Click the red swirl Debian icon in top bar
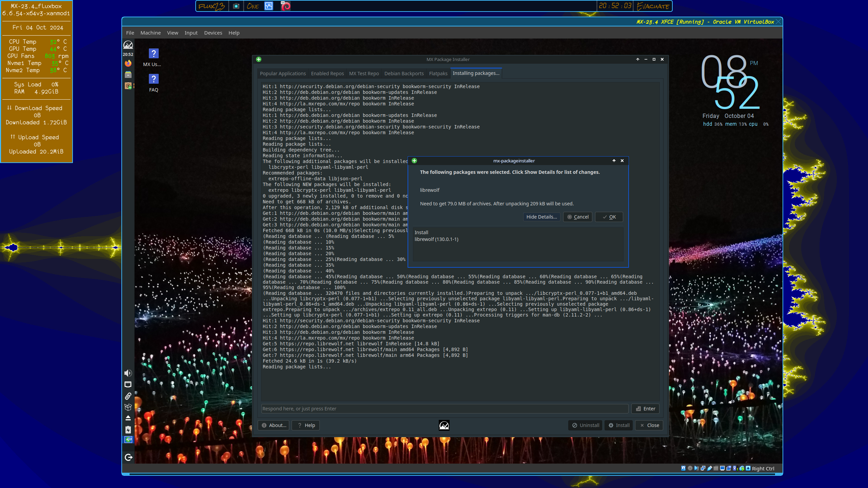This screenshot has height=488, width=868. 285,6
